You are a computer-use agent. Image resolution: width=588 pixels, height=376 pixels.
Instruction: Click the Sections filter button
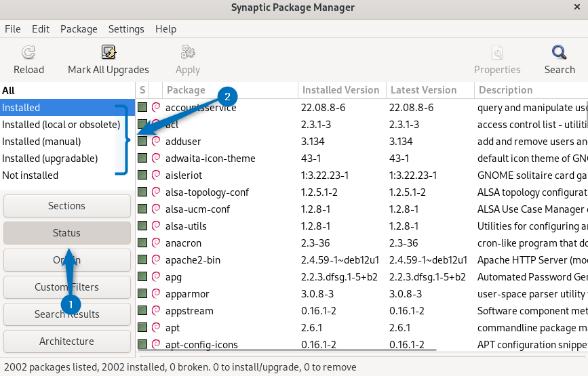66,206
